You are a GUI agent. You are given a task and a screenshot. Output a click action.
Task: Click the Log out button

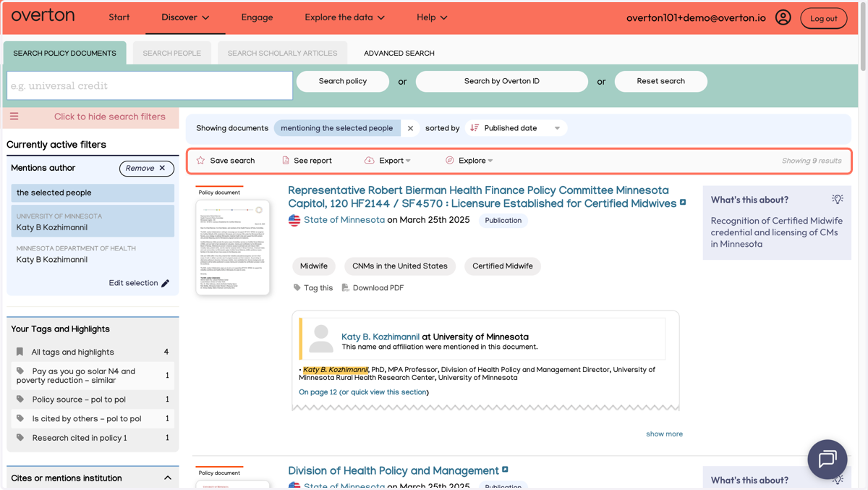click(824, 18)
